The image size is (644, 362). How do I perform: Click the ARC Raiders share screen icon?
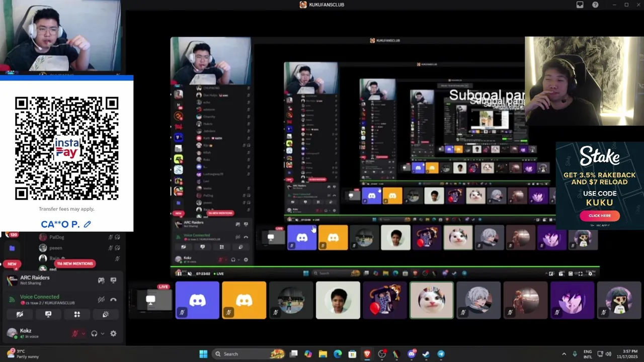coord(113,281)
